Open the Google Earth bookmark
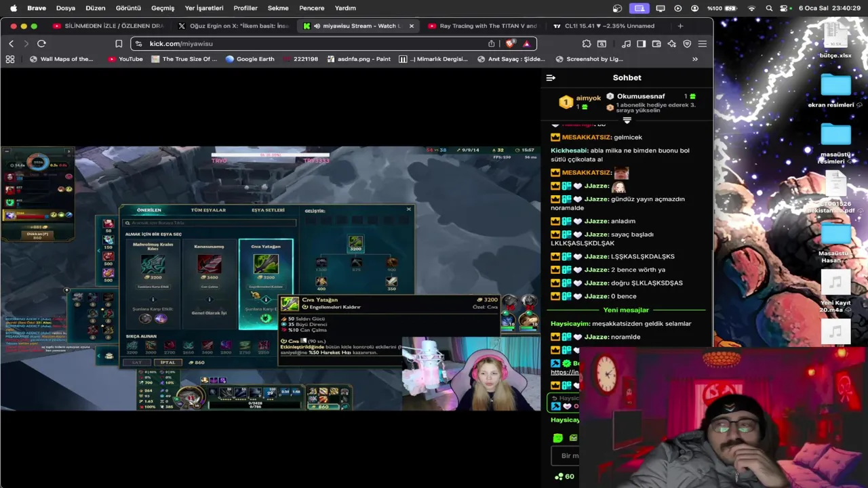This screenshot has width=868, height=488. [x=250, y=59]
